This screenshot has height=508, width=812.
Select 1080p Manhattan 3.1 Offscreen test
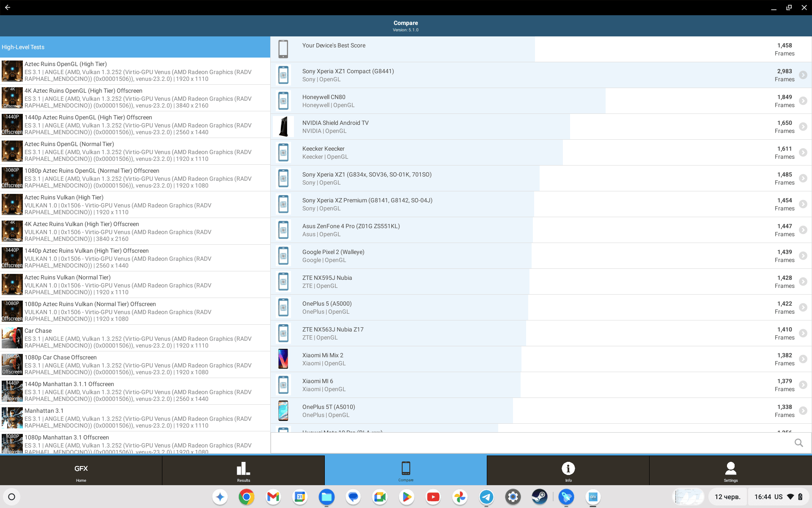coord(135,443)
